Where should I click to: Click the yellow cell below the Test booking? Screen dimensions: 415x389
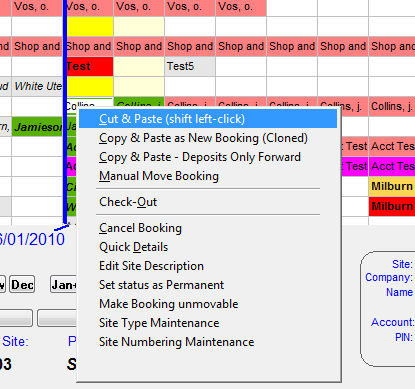click(90, 86)
